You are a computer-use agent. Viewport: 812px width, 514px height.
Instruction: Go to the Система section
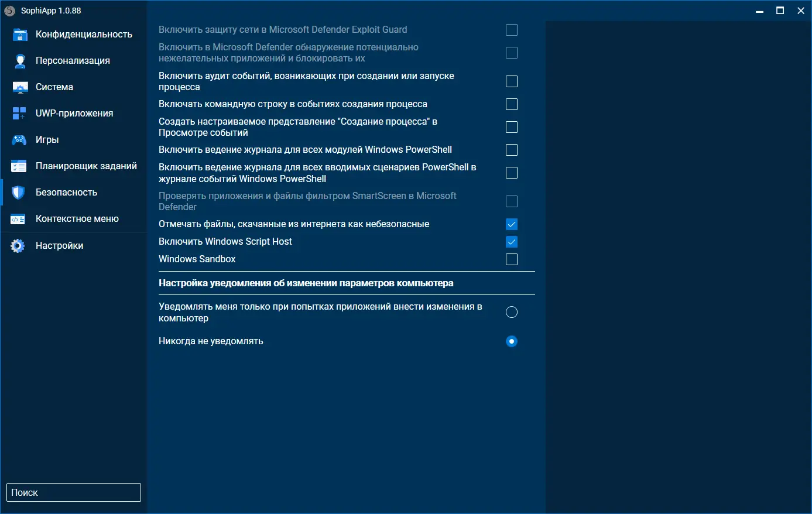click(54, 87)
